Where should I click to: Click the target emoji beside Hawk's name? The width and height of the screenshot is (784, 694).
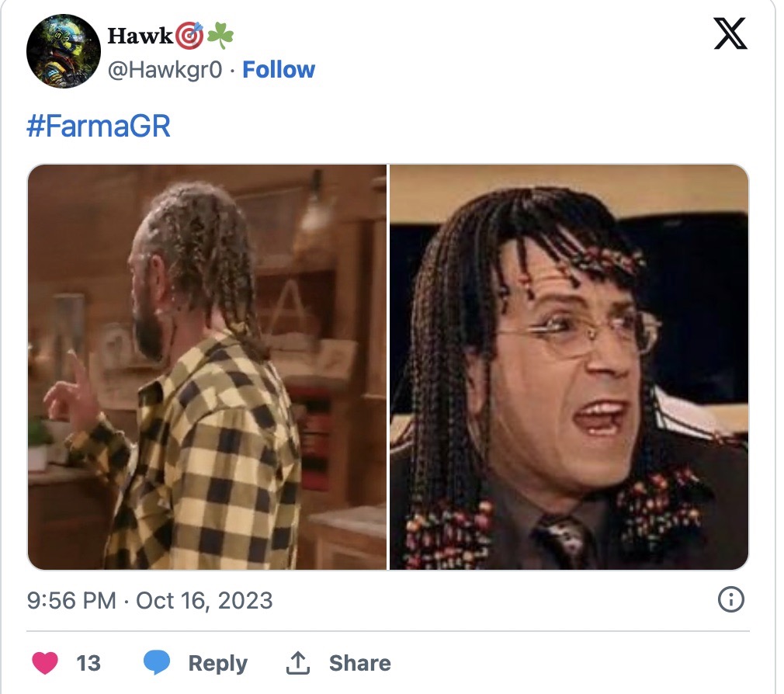(190, 36)
